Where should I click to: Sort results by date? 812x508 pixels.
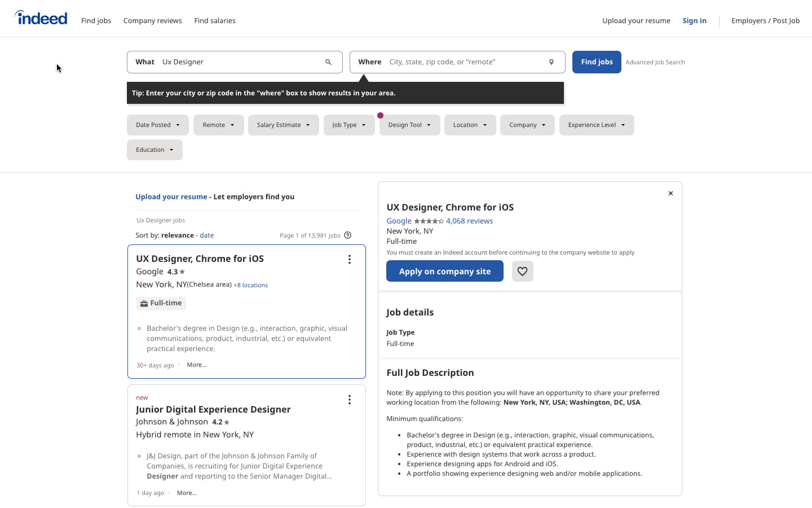[206, 235]
